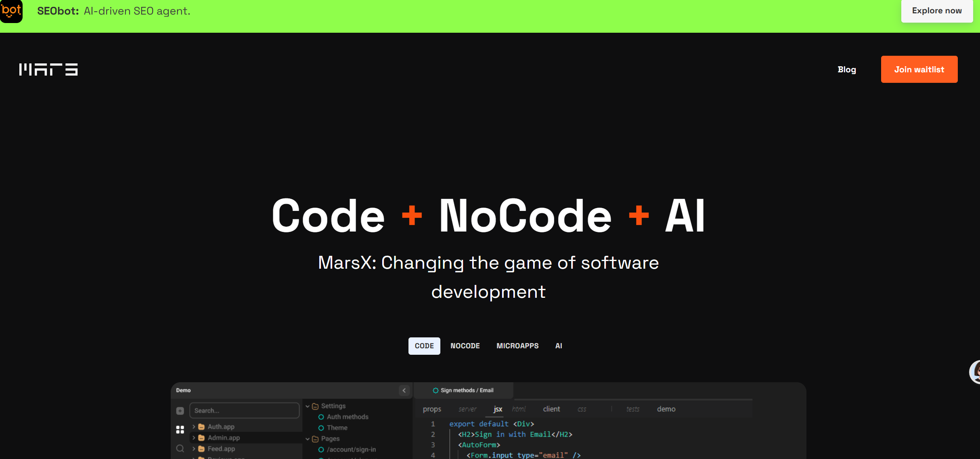The width and height of the screenshot is (980, 459).
Task: Select the Theme tree item
Action: click(337, 428)
